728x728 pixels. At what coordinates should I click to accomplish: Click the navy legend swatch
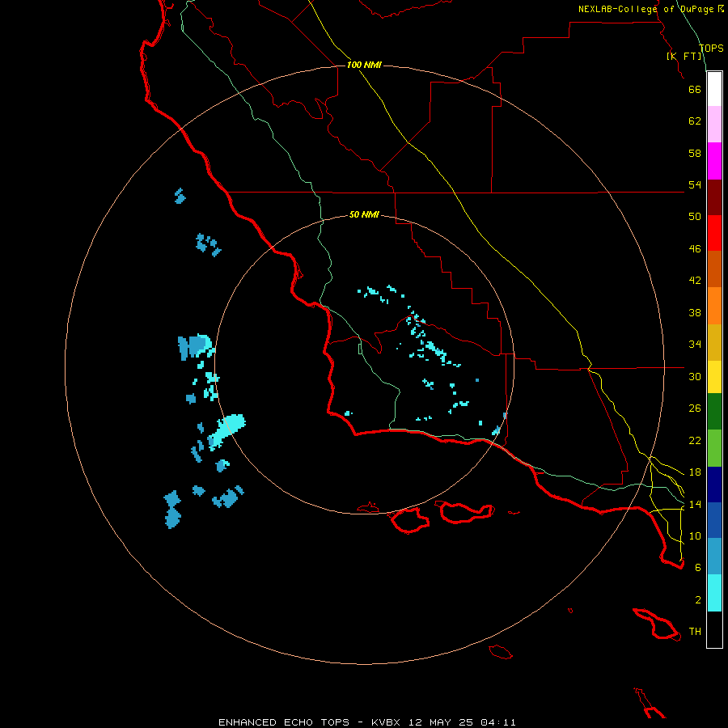[714, 485]
